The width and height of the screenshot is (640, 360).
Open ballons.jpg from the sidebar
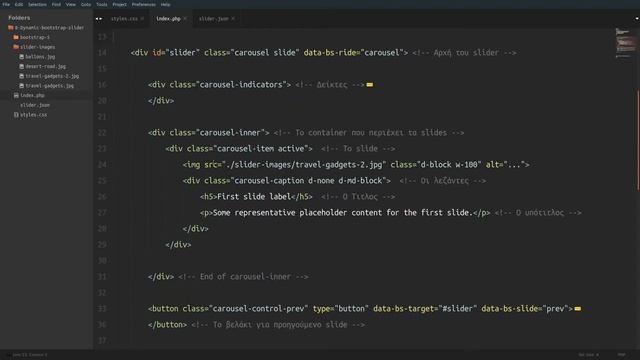point(40,57)
